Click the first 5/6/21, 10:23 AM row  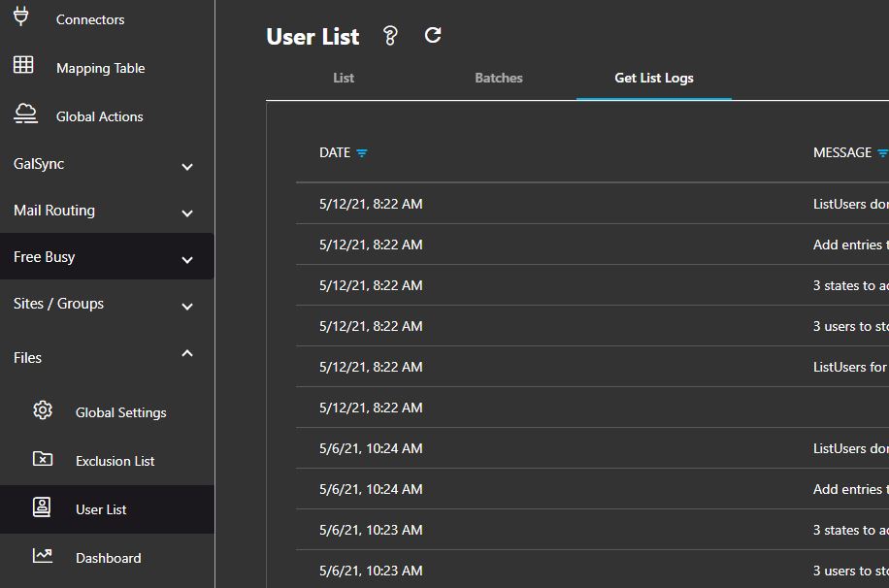592,530
